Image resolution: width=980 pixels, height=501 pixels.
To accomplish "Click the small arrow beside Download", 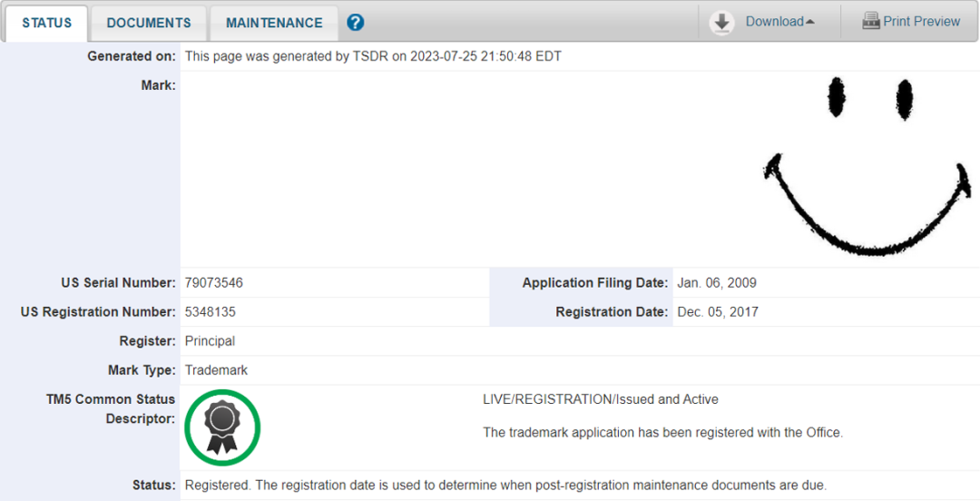I will pos(810,22).
